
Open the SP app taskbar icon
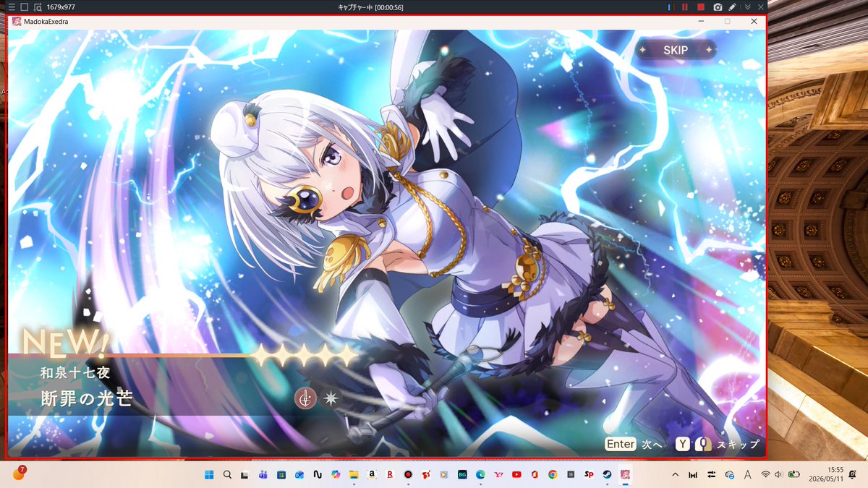pos(589,475)
